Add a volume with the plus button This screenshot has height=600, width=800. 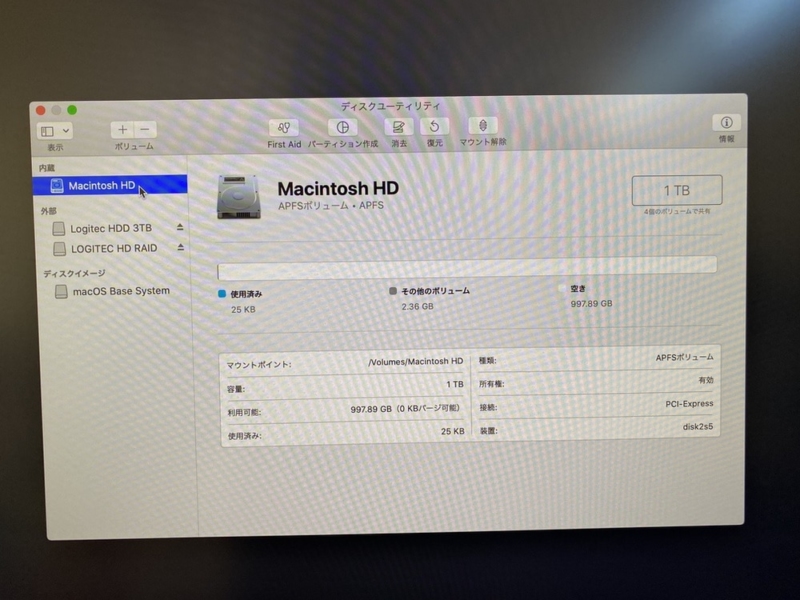[x=122, y=130]
